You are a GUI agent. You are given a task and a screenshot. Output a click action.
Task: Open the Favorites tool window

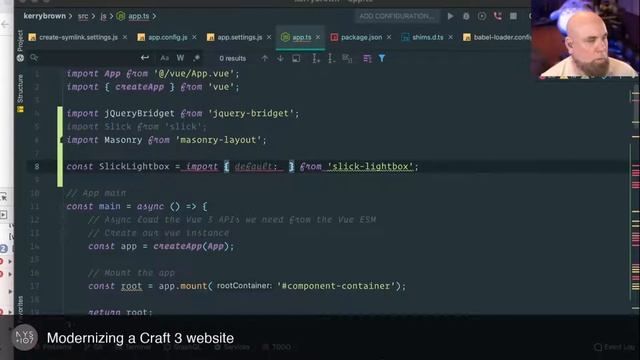20,305
